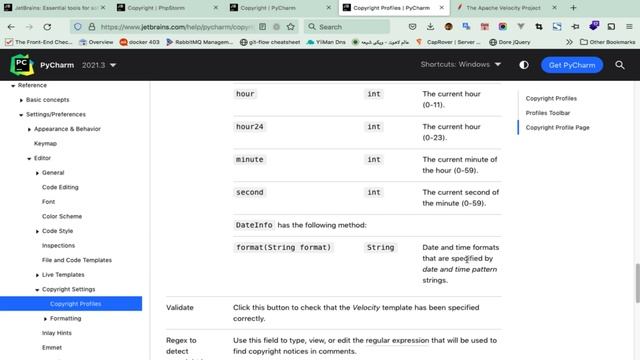Viewport: 640px width, 360px height.
Task: Collapse Copyright Settings node
Action: pos(37,290)
